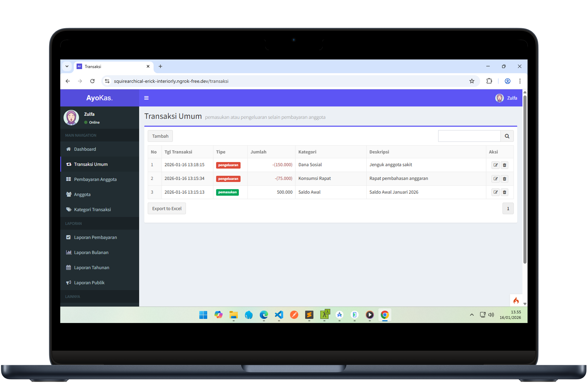588x383 pixels.
Task: Reload the page
Action: [92, 81]
